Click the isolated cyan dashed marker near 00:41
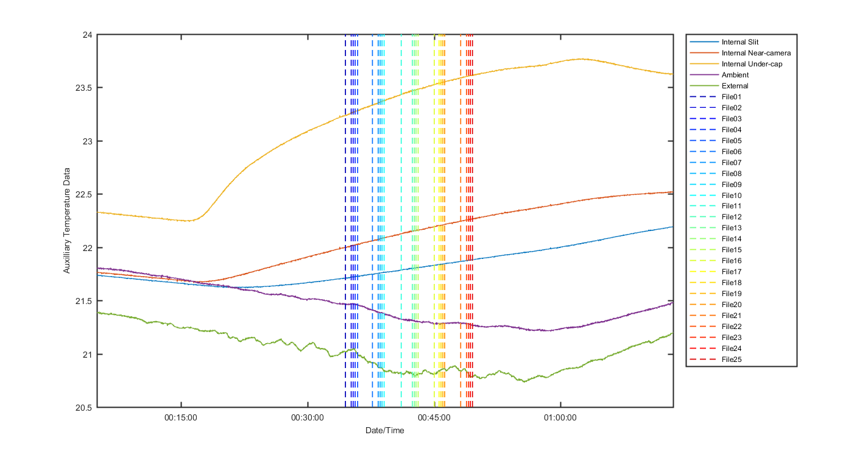868x457 pixels. (x=401, y=221)
